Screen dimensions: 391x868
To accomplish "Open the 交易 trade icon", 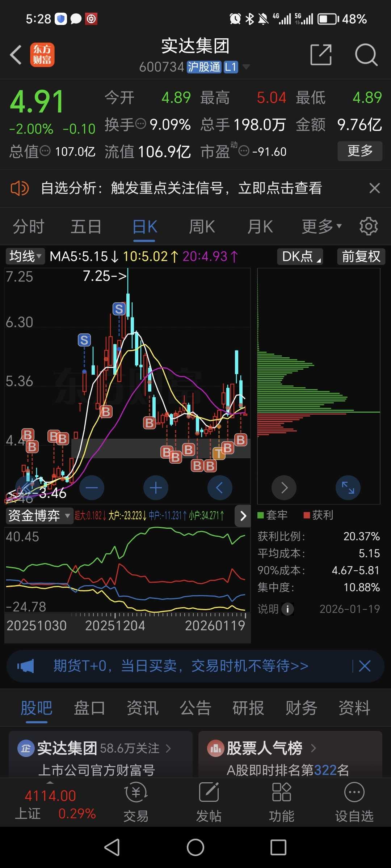I will 136,803.
